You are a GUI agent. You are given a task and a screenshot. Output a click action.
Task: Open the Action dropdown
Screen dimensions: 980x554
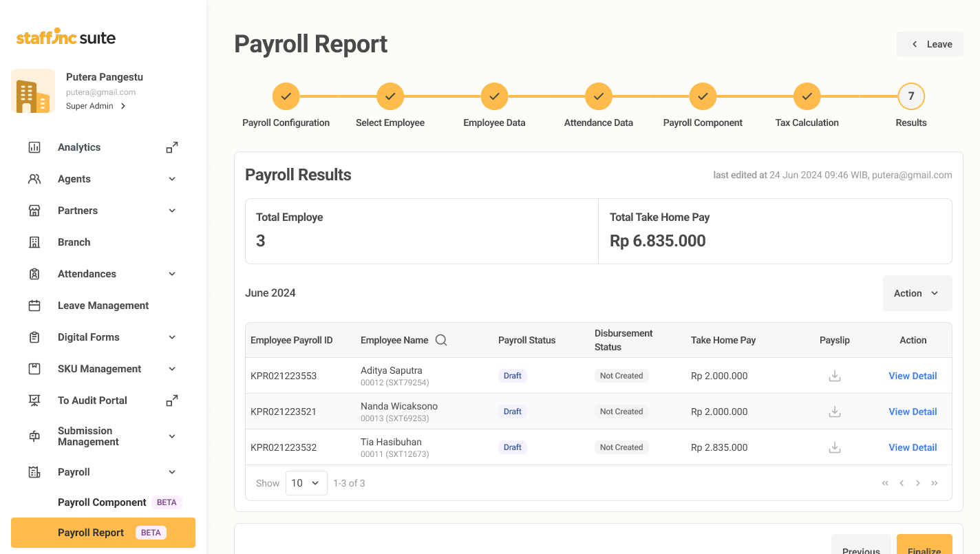coord(917,293)
